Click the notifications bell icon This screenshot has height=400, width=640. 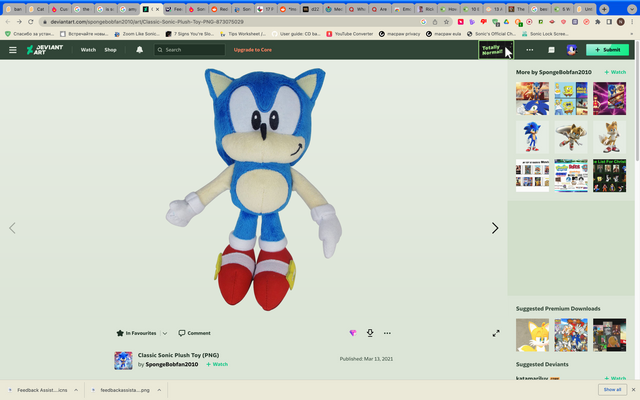click(139, 49)
